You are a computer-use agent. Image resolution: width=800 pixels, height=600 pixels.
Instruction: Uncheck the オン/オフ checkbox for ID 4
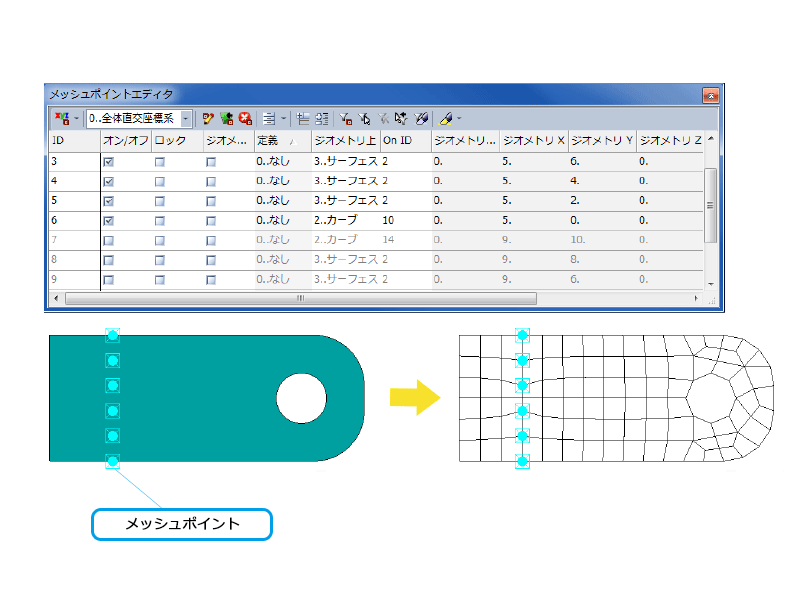108,182
